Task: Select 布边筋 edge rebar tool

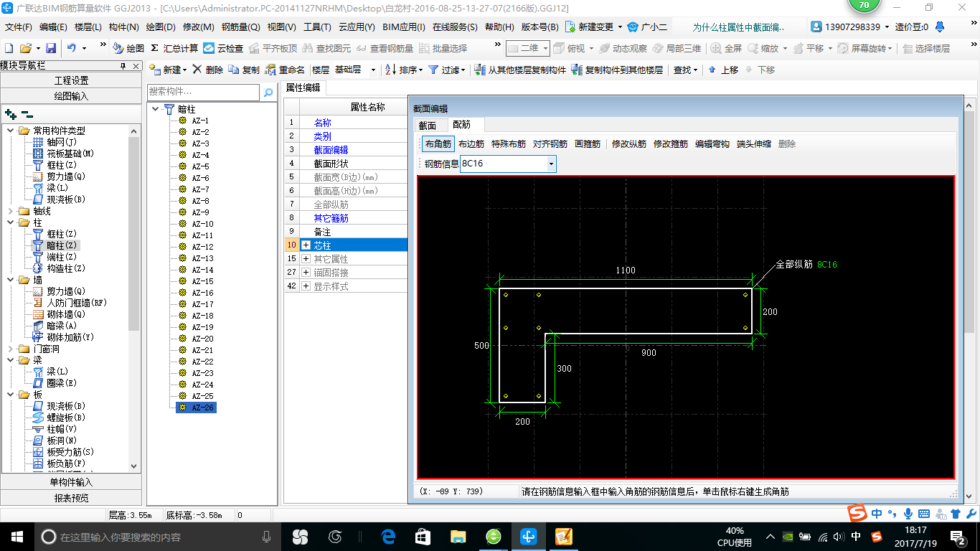Action: click(471, 143)
